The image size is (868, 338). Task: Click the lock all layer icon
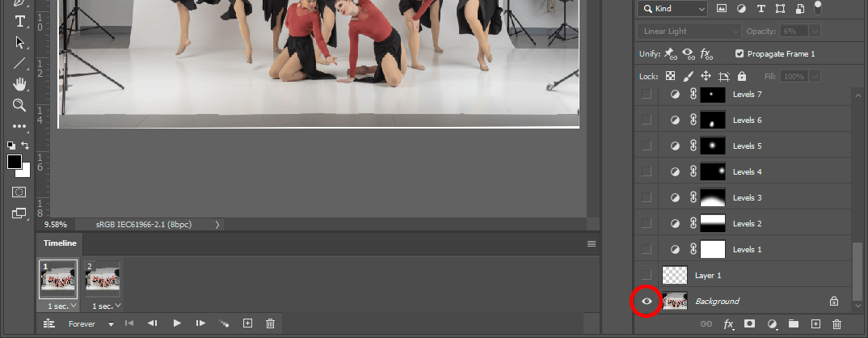pos(741,76)
